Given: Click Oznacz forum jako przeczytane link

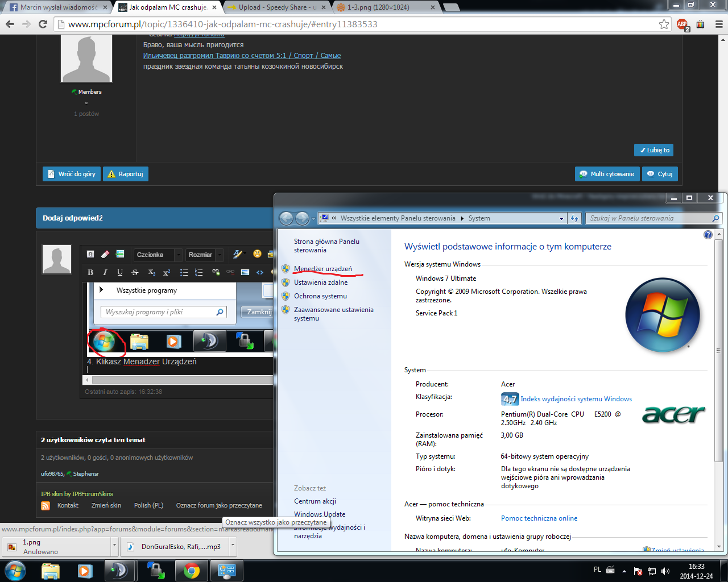Looking at the screenshot, I should coord(219,505).
